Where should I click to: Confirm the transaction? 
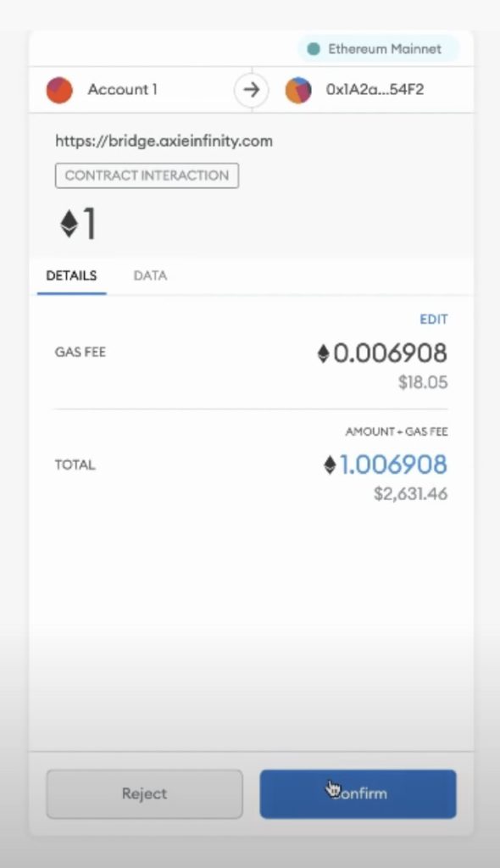(x=358, y=793)
